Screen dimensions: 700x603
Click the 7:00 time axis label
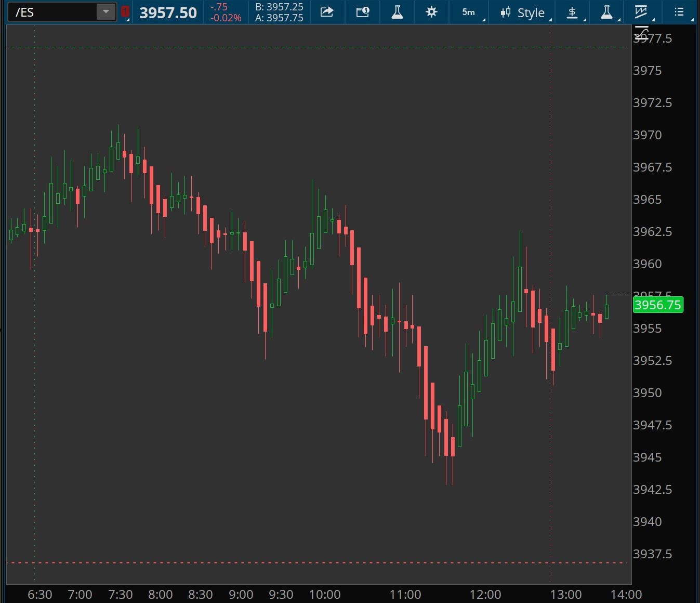[x=80, y=595]
